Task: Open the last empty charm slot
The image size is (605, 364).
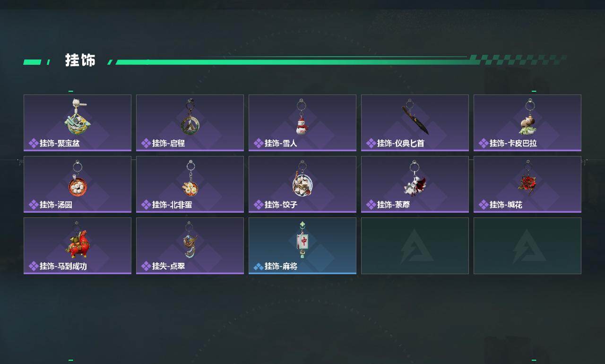Action: pos(527,246)
